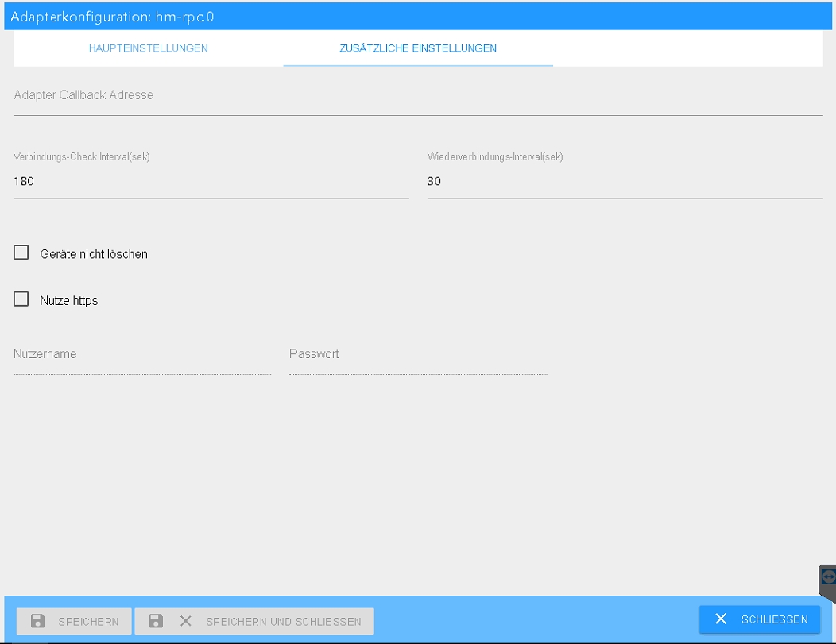Image resolution: width=836 pixels, height=644 pixels.
Task: Click Speichern und Schliessen button
Action: point(254,622)
